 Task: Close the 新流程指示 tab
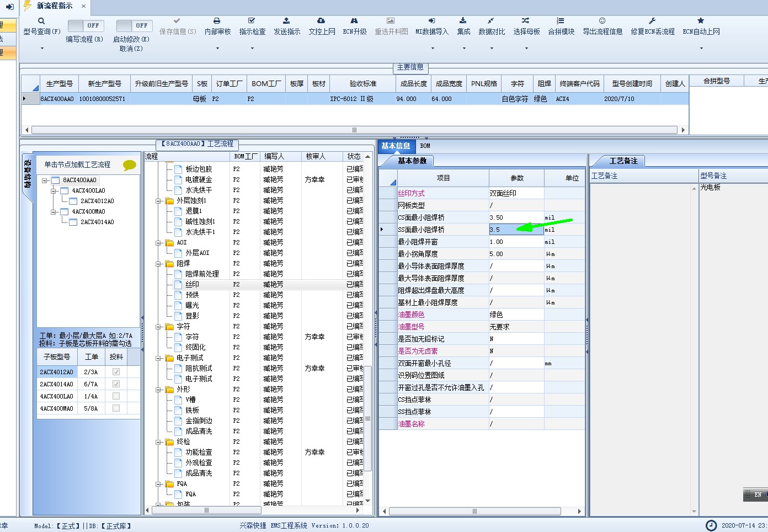point(83,6)
